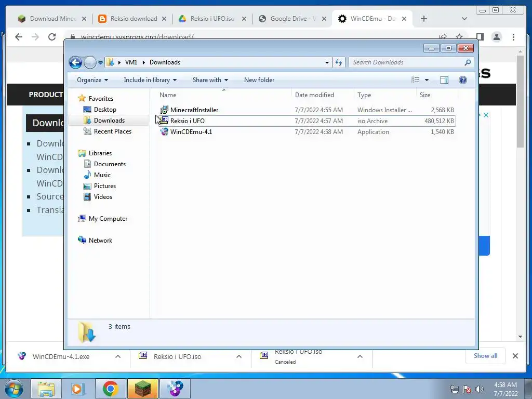Image resolution: width=532 pixels, height=399 pixels.
Task: Open the Windows Start menu
Action: point(14,389)
